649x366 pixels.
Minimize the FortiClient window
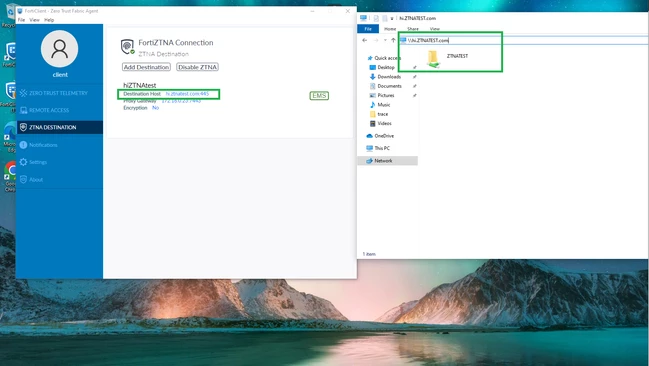coord(313,11)
